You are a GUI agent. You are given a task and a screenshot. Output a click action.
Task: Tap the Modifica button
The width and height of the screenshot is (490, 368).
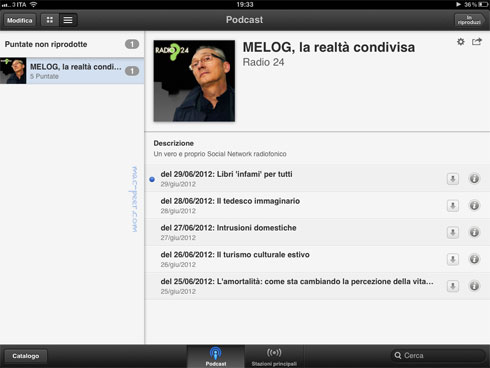point(20,20)
